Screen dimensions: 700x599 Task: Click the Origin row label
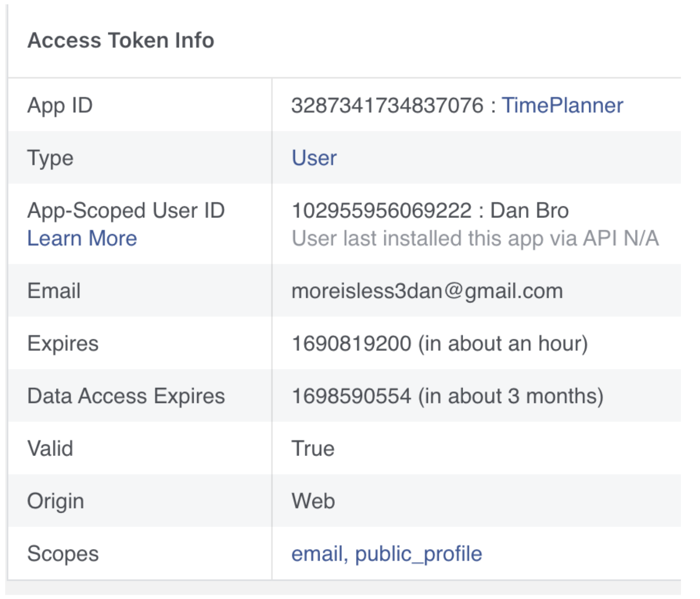tap(55, 501)
